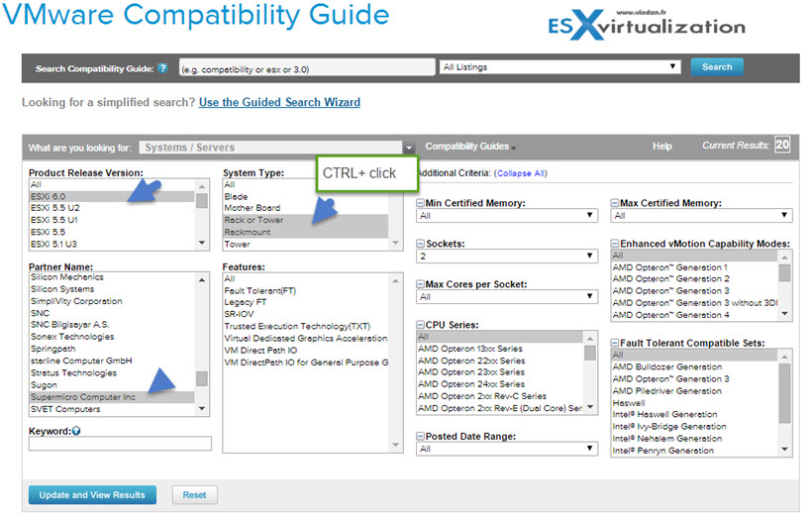This screenshot has width=812, height=520.
Task: Open the All Listings dropdown
Action: [559, 66]
